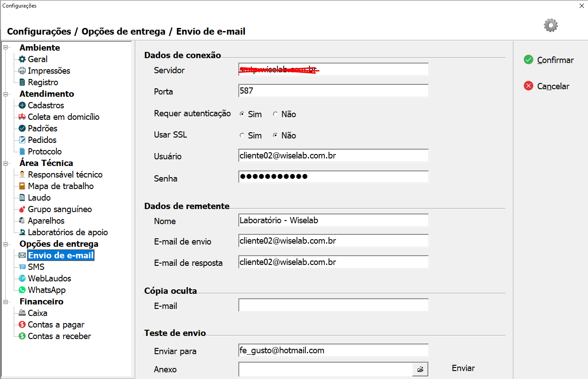Click the Confirmar label

(x=556, y=60)
